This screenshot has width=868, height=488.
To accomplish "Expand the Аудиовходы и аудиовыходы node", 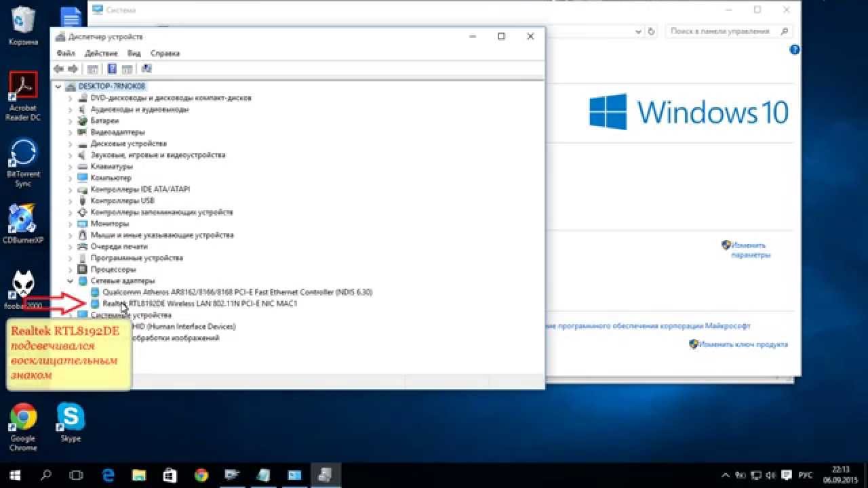I will (70, 109).
